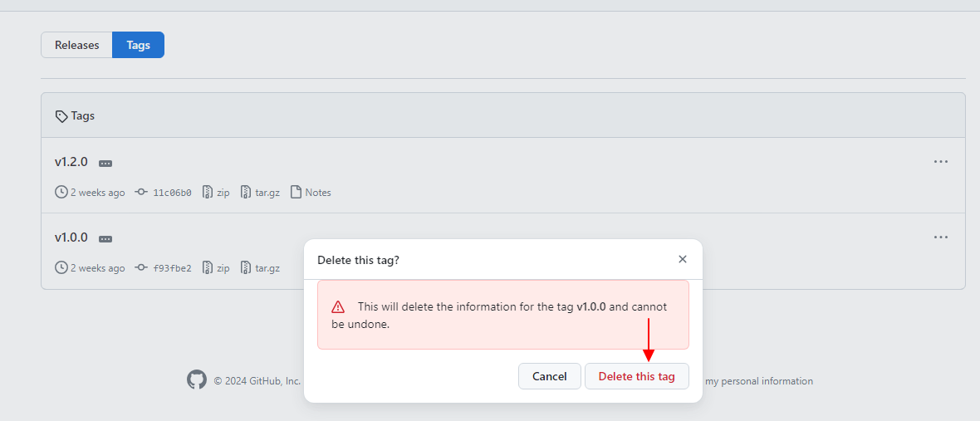Click the GitHub logo in footer
Viewport: 980px width, 421px height.
(x=196, y=380)
